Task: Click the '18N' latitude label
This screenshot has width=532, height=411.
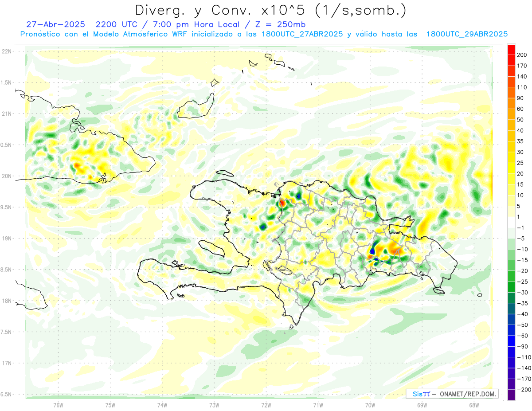Action: click(7, 301)
